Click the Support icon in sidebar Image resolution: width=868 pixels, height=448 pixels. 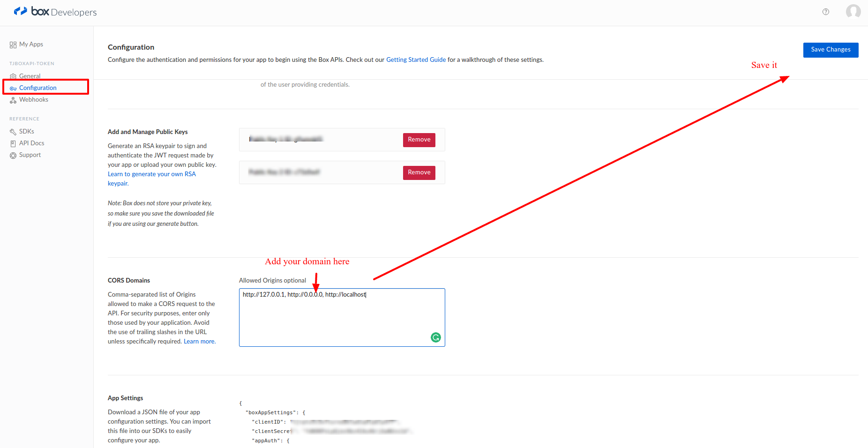[x=13, y=156]
